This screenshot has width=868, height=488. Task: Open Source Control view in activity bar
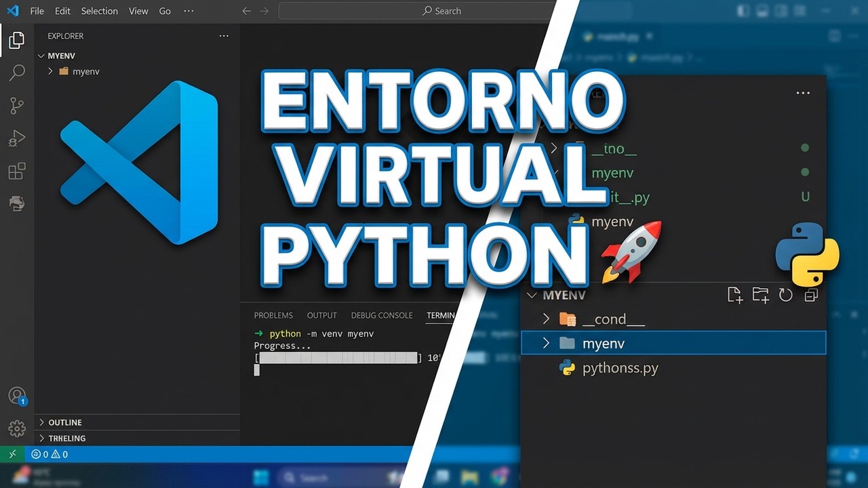(17, 106)
